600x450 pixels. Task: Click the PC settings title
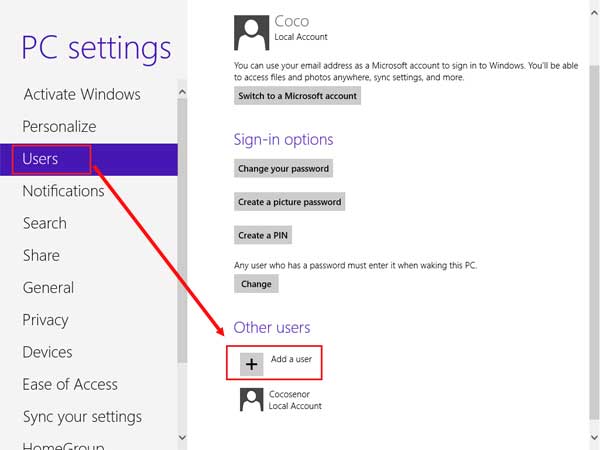(x=96, y=49)
